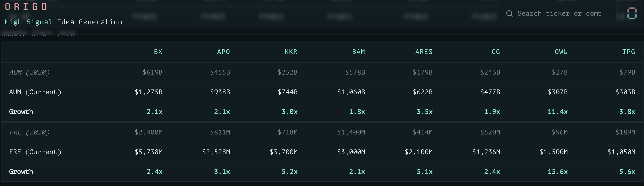Click OWL 2020 FRE value $96M

click(x=559, y=132)
